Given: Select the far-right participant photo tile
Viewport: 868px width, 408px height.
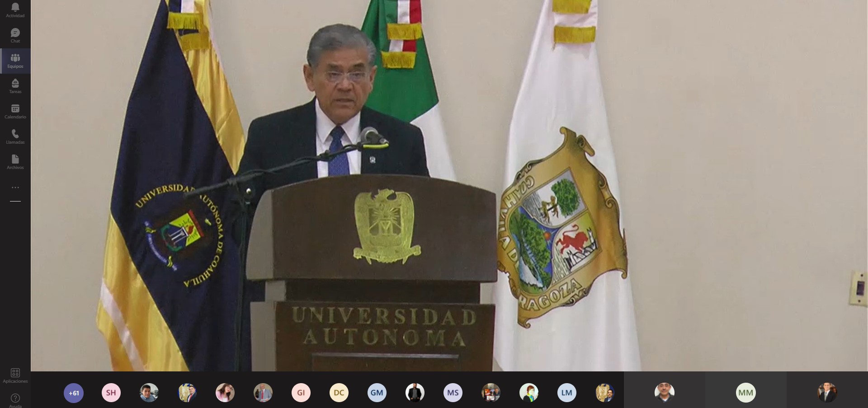Looking at the screenshot, I should click(827, 393).
